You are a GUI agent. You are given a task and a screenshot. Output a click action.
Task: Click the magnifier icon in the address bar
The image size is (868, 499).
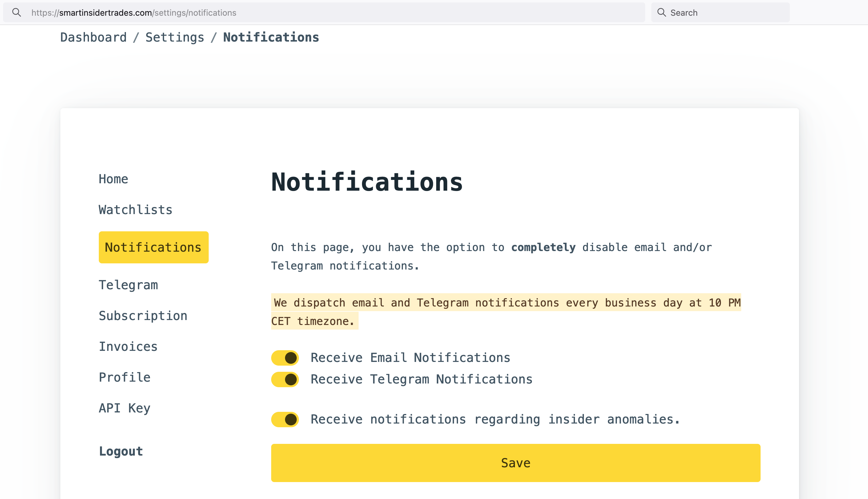tap(16, 13)
